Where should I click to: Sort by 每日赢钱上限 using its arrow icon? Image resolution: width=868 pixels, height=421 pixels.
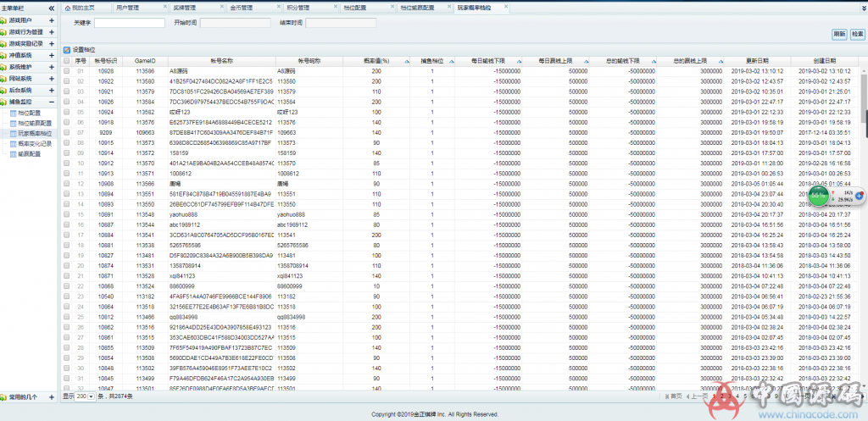pos(586,61)
